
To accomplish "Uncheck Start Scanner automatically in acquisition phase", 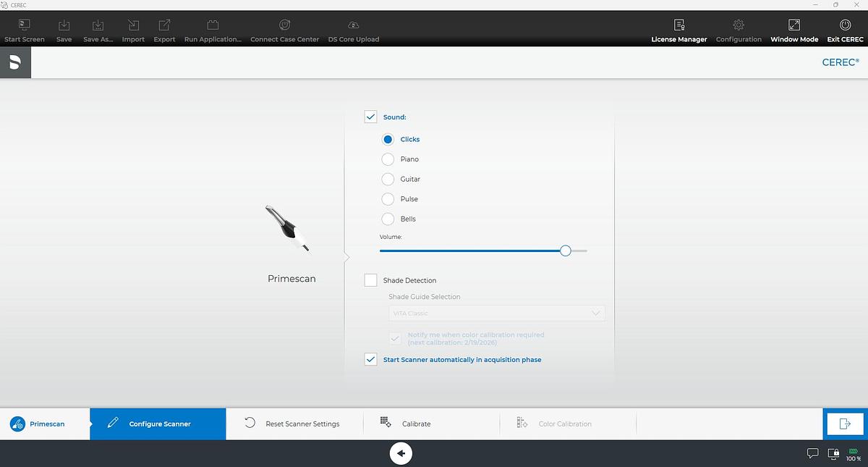I will [371, 359].
